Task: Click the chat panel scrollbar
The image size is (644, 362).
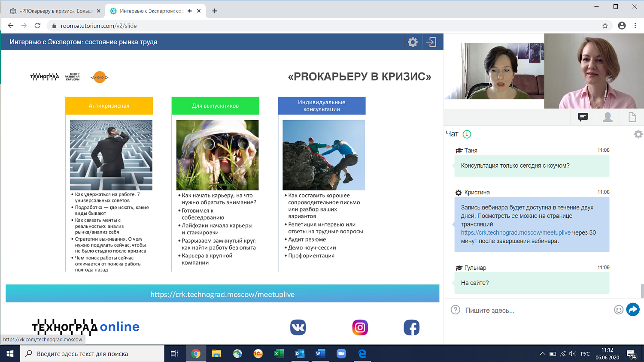Action: click(x=642, y=291)
